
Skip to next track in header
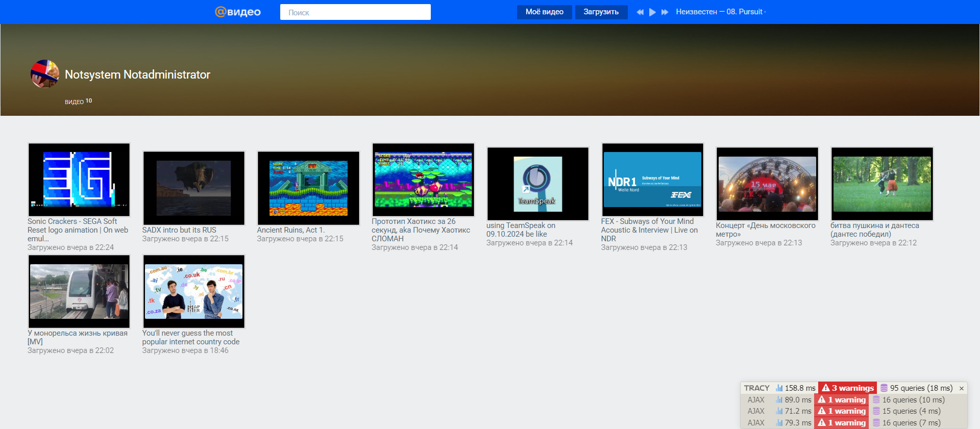point(665,12)
